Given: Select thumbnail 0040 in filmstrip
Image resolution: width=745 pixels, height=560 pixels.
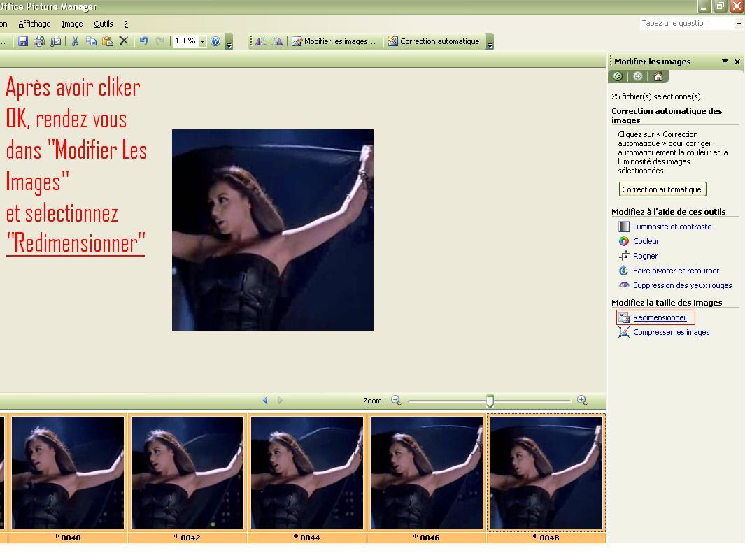Looking at the screenshot, I should 68,478.
